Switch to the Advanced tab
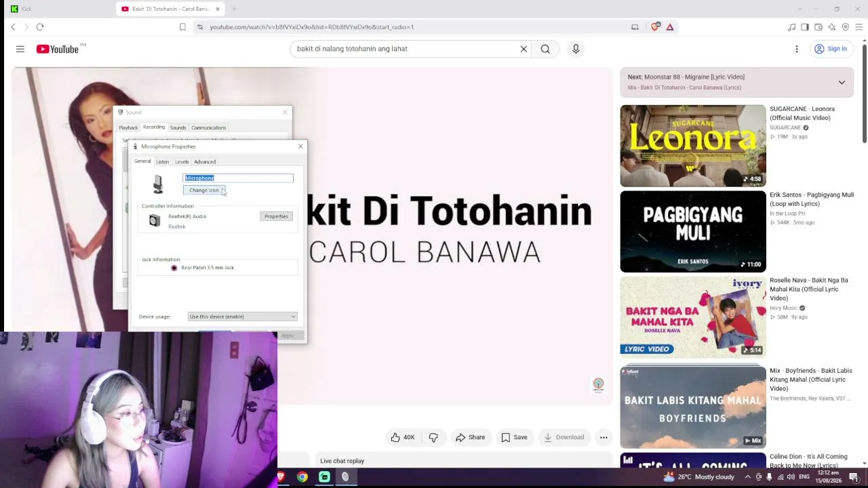Screen dimensions: 868x488 click(x=205, y=162)
